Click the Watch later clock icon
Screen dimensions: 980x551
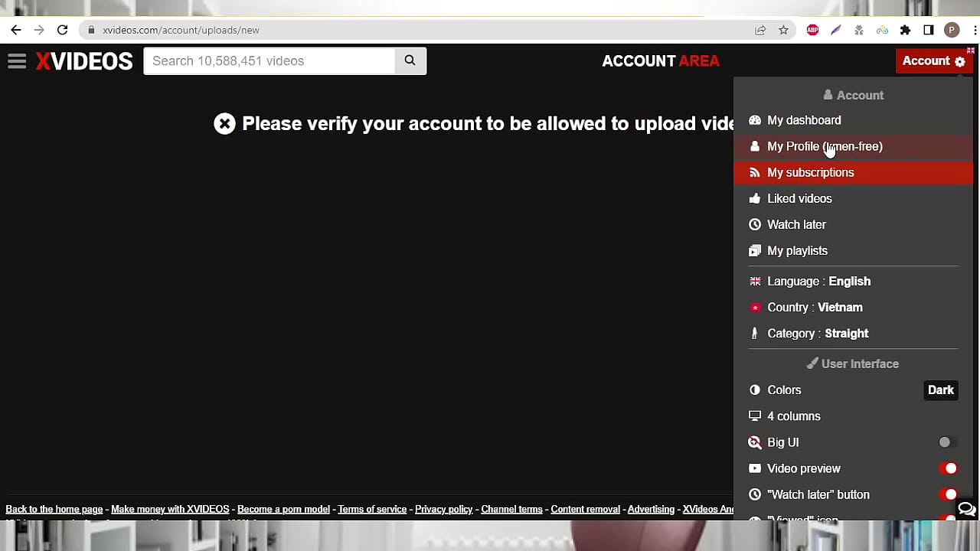pyautogui.click(x=755, y=224)
